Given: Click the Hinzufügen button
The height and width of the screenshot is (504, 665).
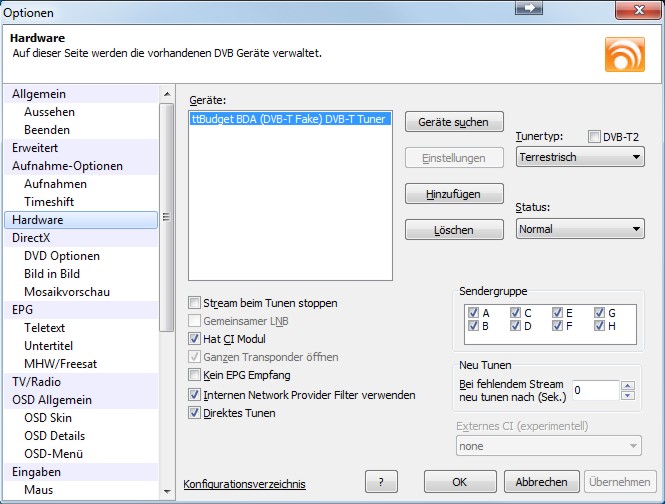Looking at the screenshot, I should [x=453, y=194].
